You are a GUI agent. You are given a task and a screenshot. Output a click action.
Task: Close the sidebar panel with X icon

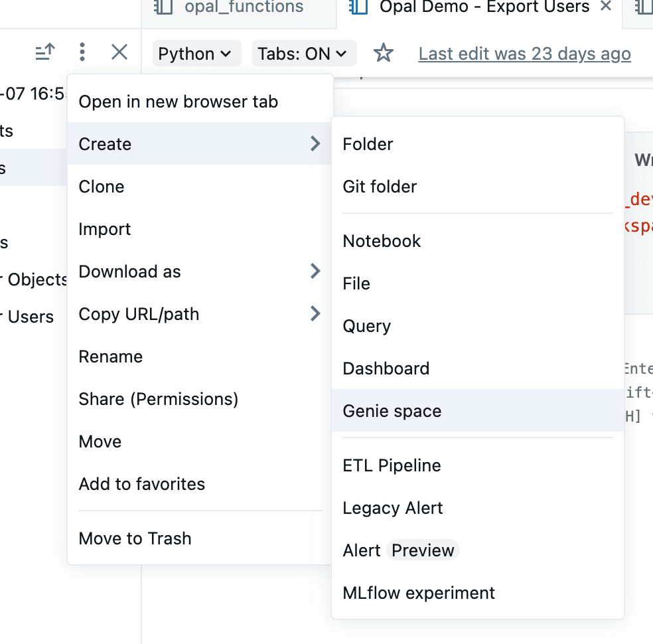pyautogui.click(x=119, y=52)
